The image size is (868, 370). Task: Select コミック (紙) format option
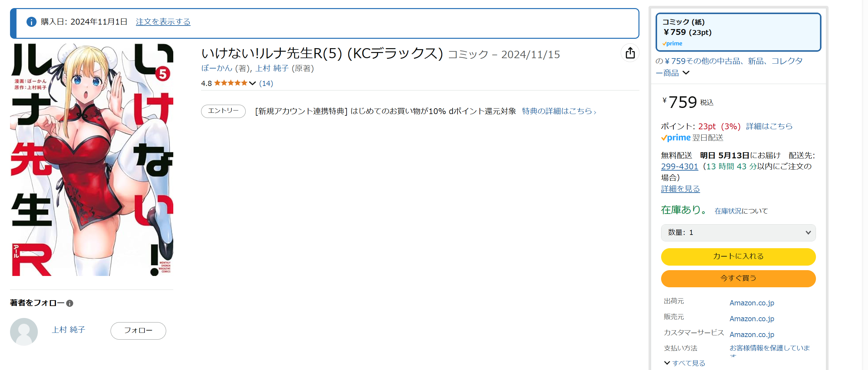(738, 32)
